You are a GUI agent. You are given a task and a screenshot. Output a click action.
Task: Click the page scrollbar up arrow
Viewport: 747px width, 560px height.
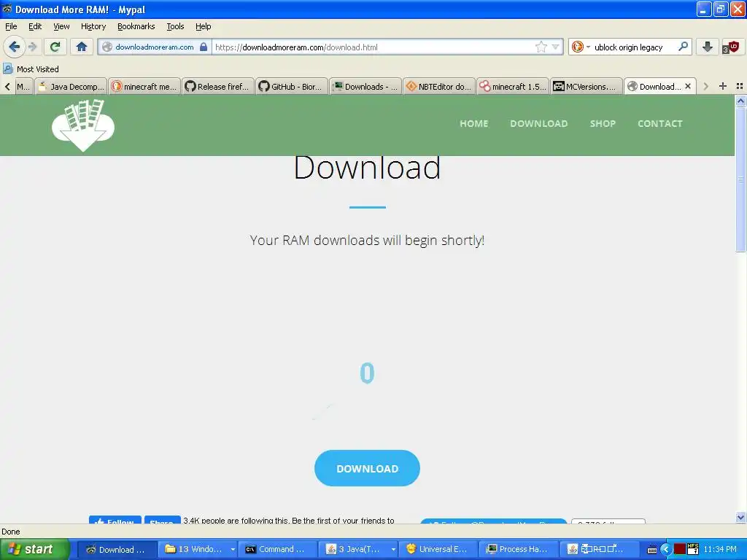click(x=740, y=101)
